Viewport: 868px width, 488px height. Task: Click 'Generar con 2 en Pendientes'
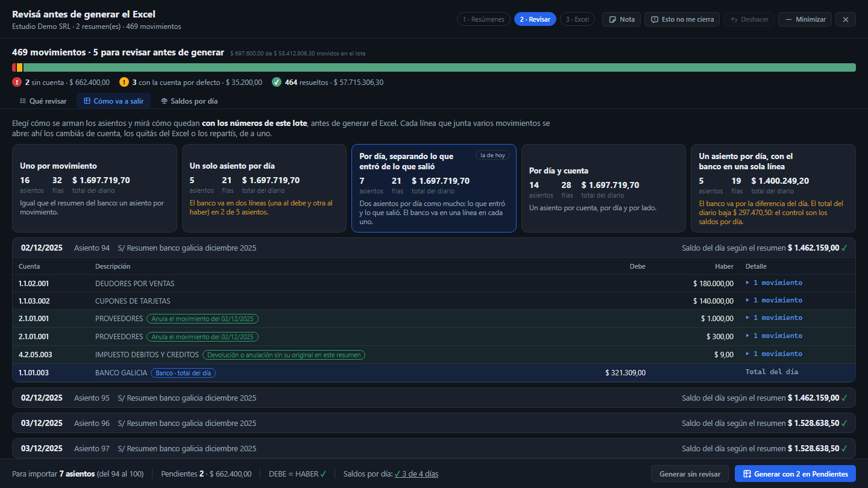pos(795,474)
